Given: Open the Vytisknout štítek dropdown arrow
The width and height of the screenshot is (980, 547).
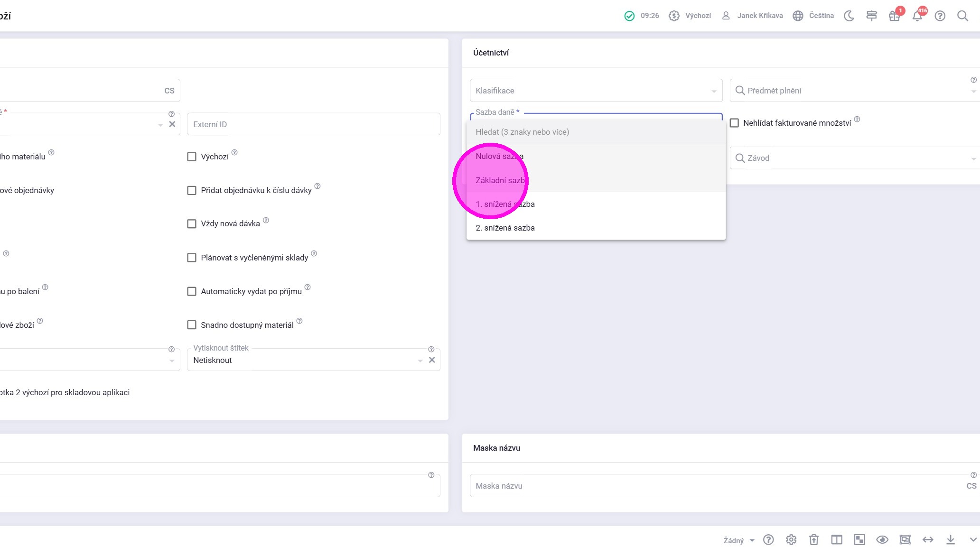Looking at the screenshot, I should point(420,361).
